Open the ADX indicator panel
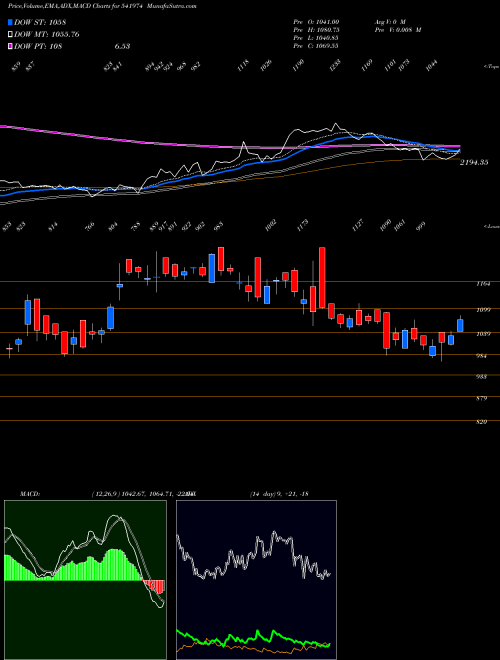 tap(256, 580)
